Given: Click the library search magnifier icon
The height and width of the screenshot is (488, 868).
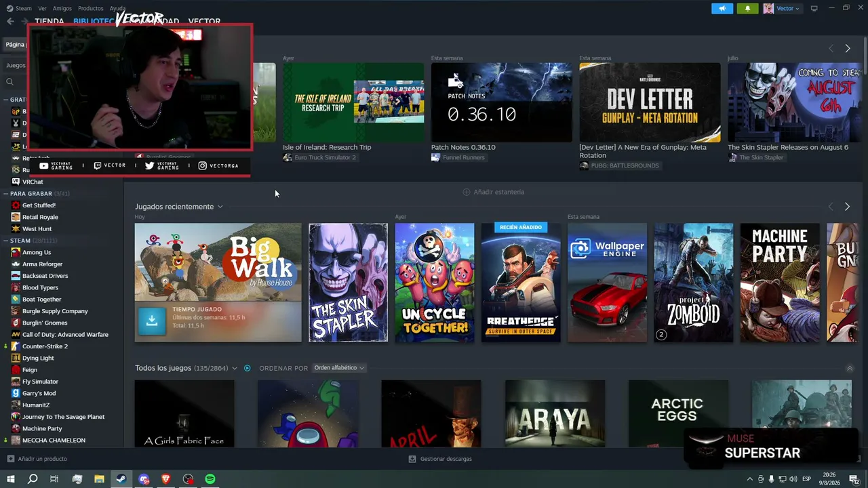Looking at the screenshot, I should tap(9, 81).
